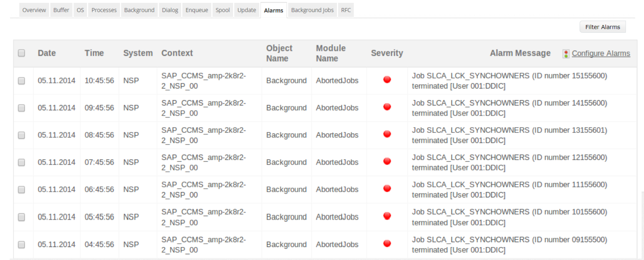Click red severity indicator in 07:45:56 row
Image resolution: width=644 pixels, height=260 pixels.
[387, 162]
